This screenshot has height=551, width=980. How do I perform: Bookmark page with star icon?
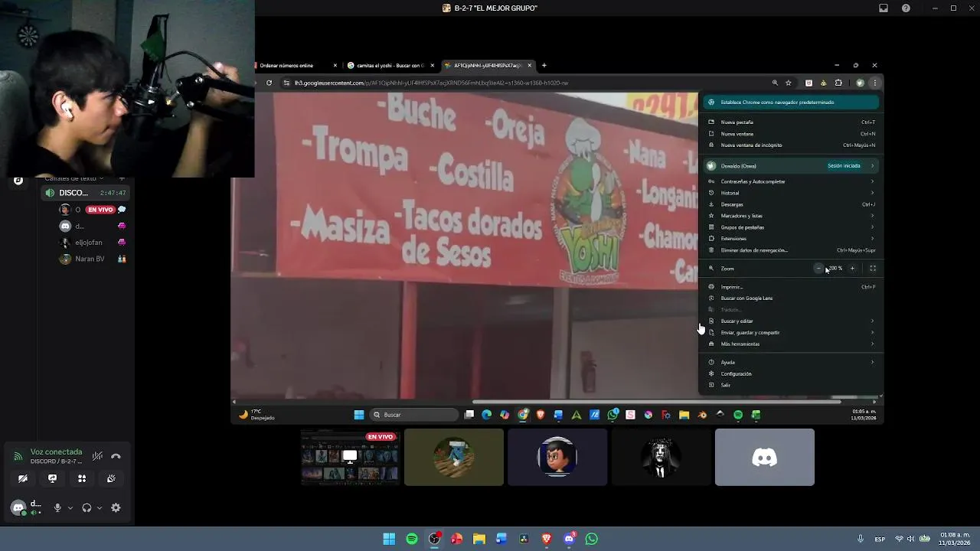coord(789,83)
